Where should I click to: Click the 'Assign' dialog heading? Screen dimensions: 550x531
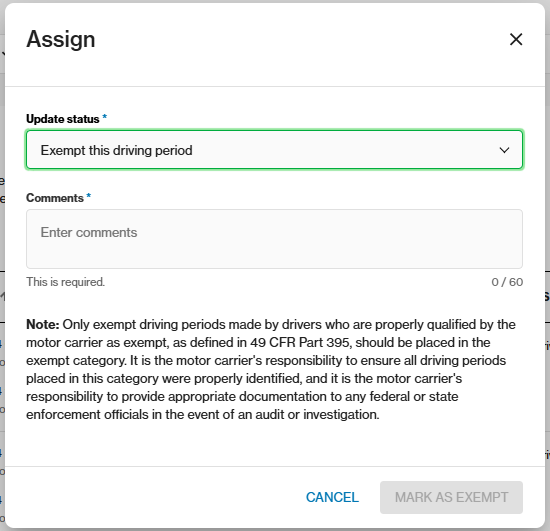[61, 39]
